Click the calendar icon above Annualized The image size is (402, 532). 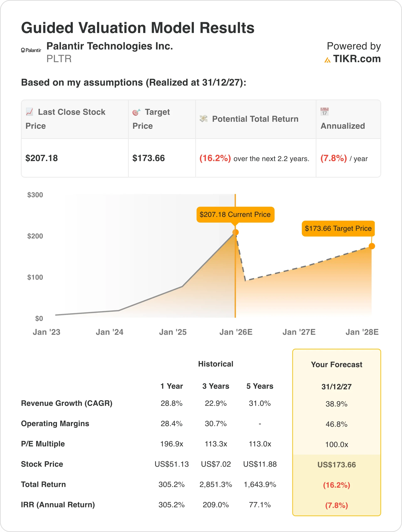pyautogui.click(x=324, y=112)
